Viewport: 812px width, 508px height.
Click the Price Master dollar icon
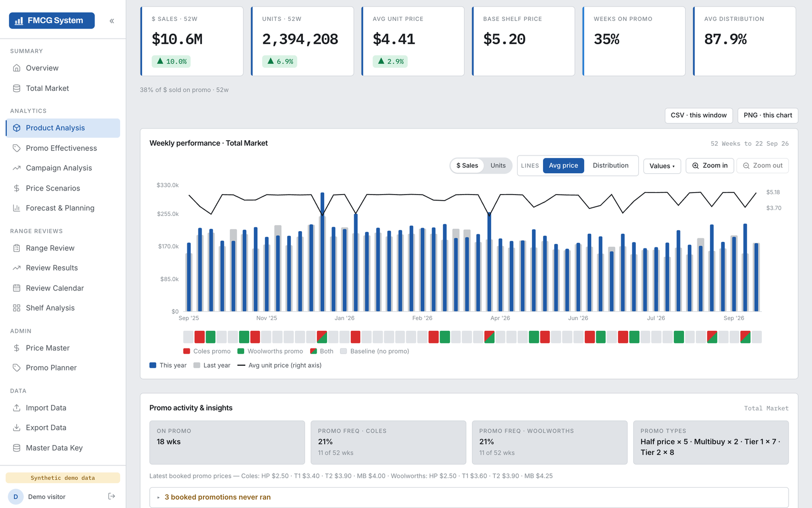click(x=17, y=348)
